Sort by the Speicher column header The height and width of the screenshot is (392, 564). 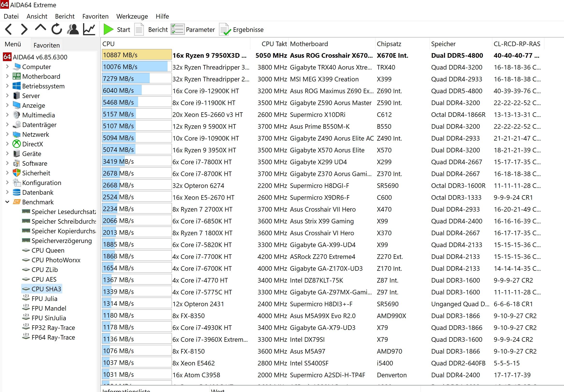[461, 44]
